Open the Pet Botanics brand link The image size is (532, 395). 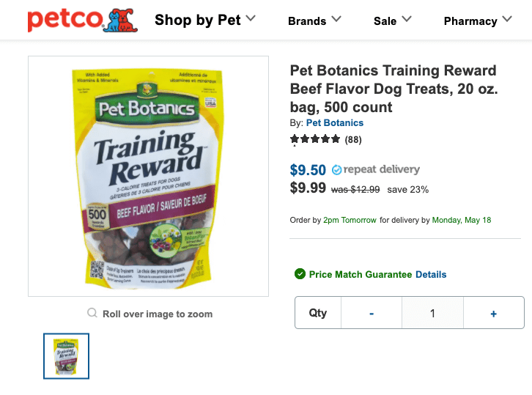click(x=334, y=122)
